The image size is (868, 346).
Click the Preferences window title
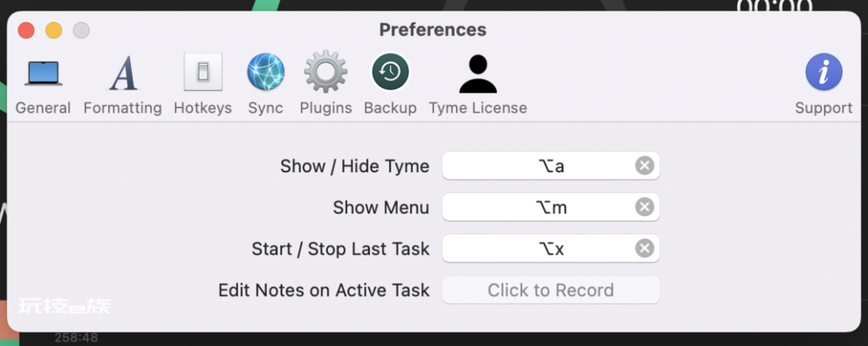click(x=433, y=30)
